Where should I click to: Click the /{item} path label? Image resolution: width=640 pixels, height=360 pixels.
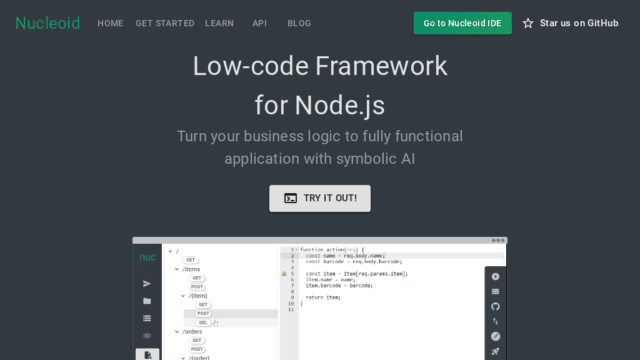(x=198, y=296)
